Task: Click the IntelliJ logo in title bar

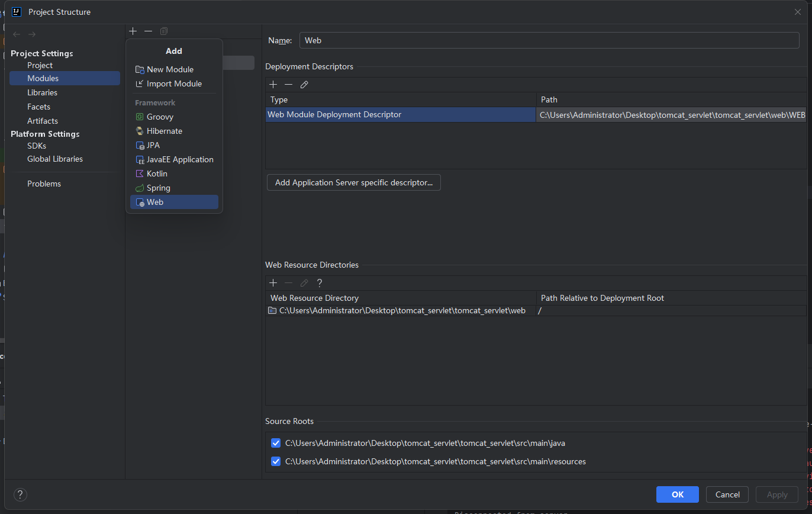Action: [x=17, y=11]
